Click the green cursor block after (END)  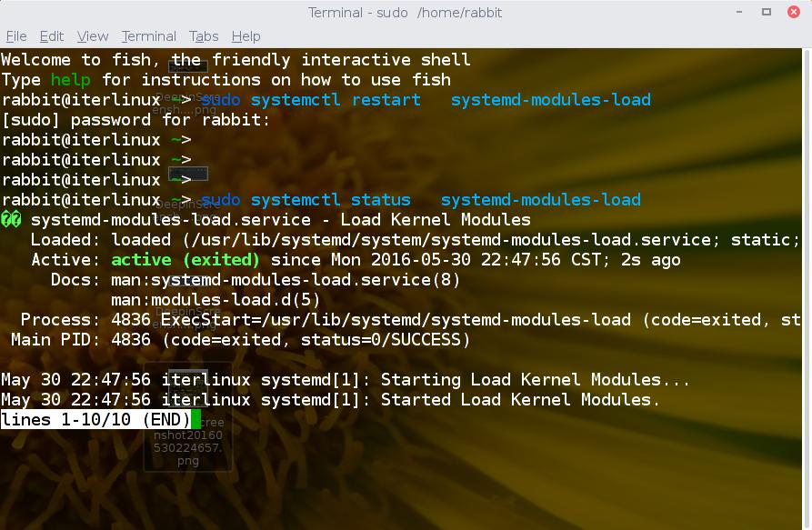(x=195, y=419)
